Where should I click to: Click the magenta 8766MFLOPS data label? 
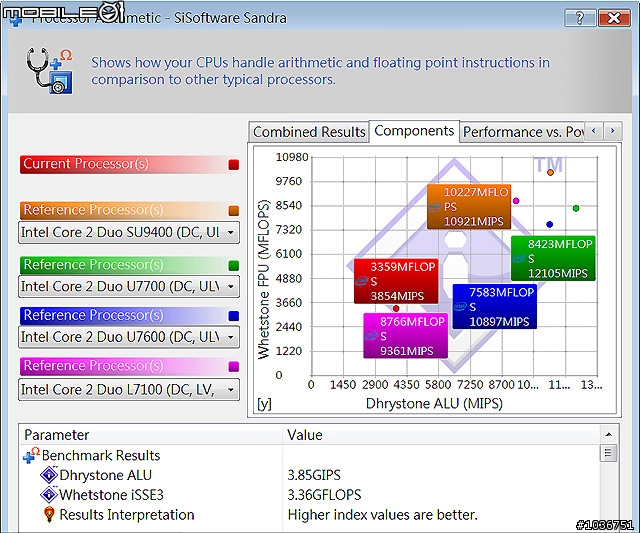pos(405,336)
